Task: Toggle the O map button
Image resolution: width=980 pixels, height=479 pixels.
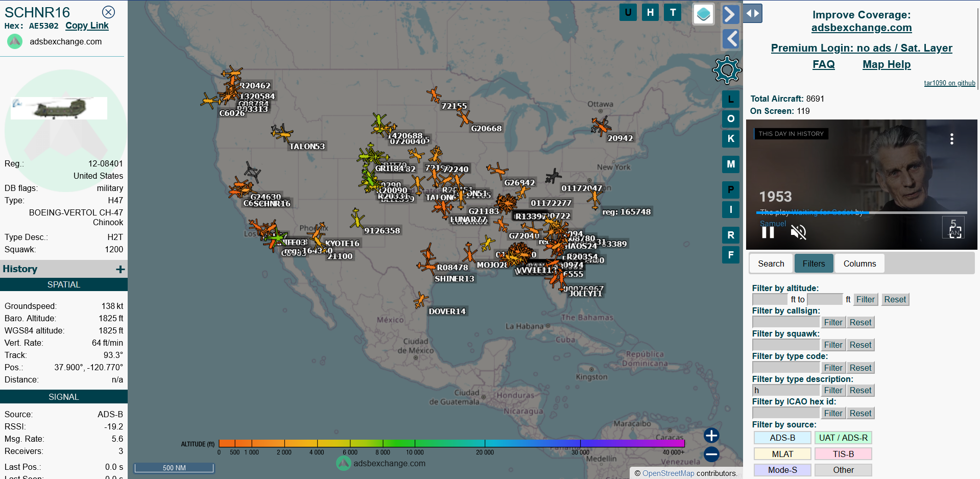Action: (731, 118)
